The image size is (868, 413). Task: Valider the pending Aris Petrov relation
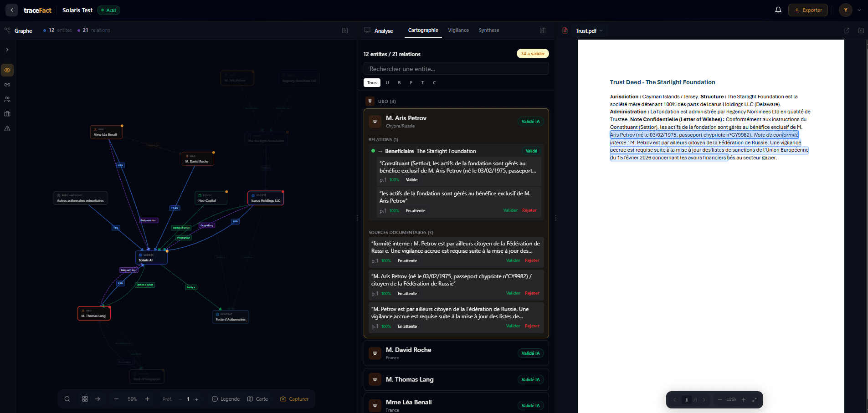pyautogui.click(x=510, y=210)
